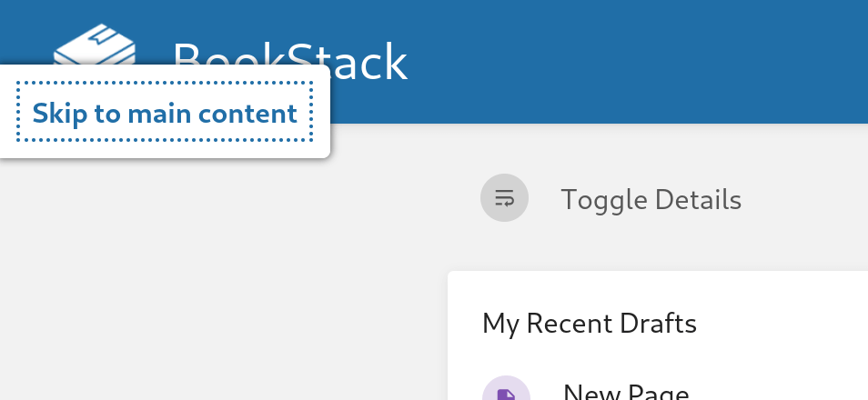This screenshot has width=868, height=400.
Task: Click the round Toggle Details icon
Action: [x=504, y=197]
